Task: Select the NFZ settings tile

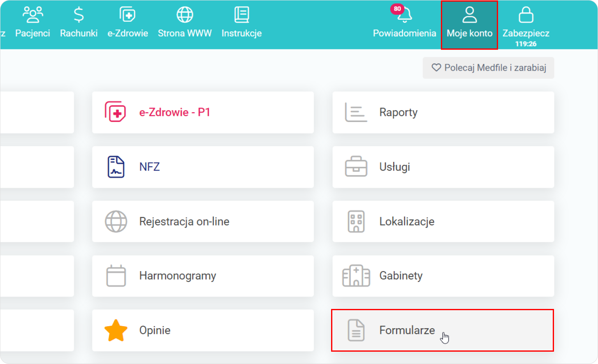Action: point(203,167)
